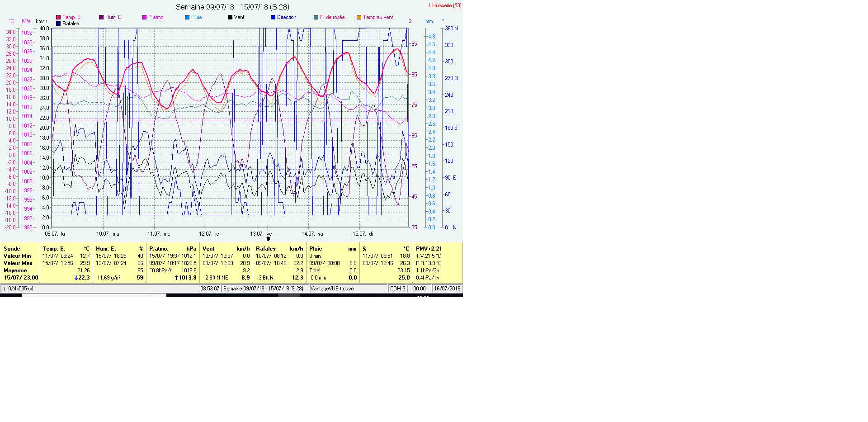Click the '15/07/ 23:00' current reading row label
Screen dimensions: 868x422
[21, 278]
